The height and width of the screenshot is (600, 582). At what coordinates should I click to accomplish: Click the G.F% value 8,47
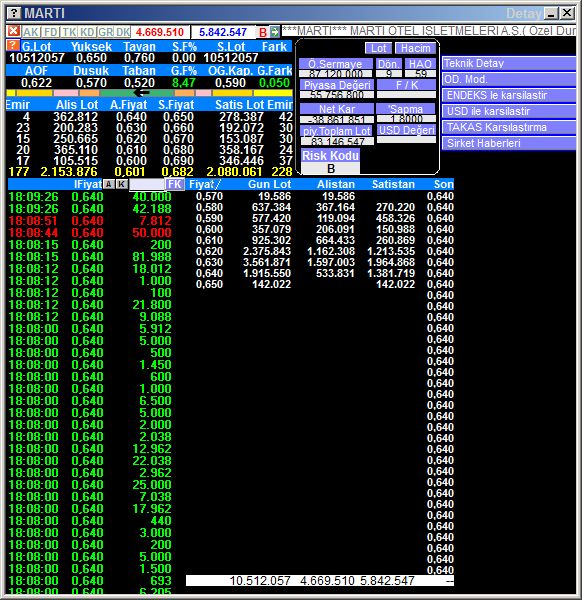click(x=183, y=83)
